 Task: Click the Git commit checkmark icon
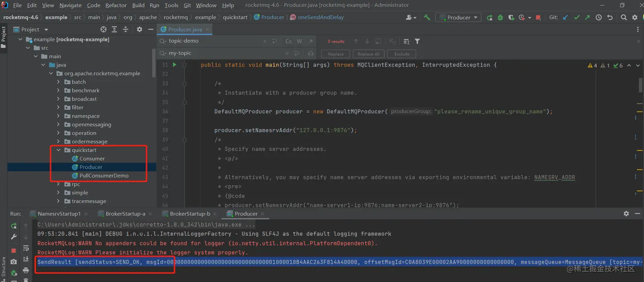click(577, 17)
